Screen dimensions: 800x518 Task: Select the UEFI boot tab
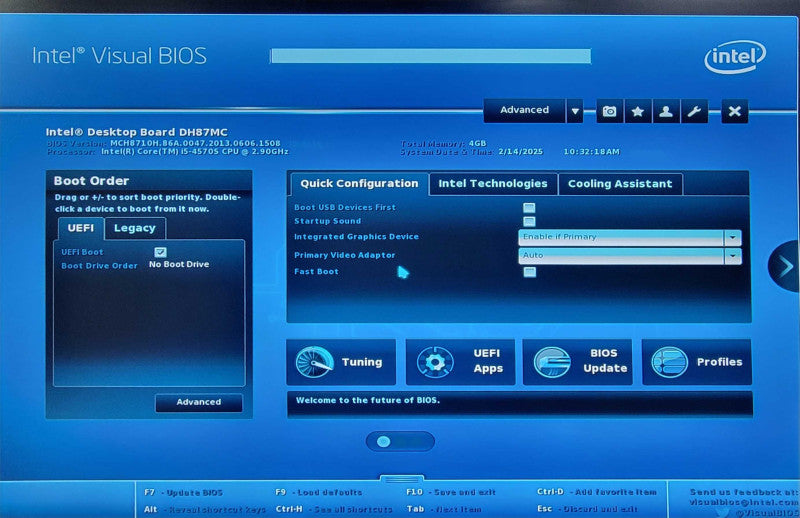coord(81,228)
